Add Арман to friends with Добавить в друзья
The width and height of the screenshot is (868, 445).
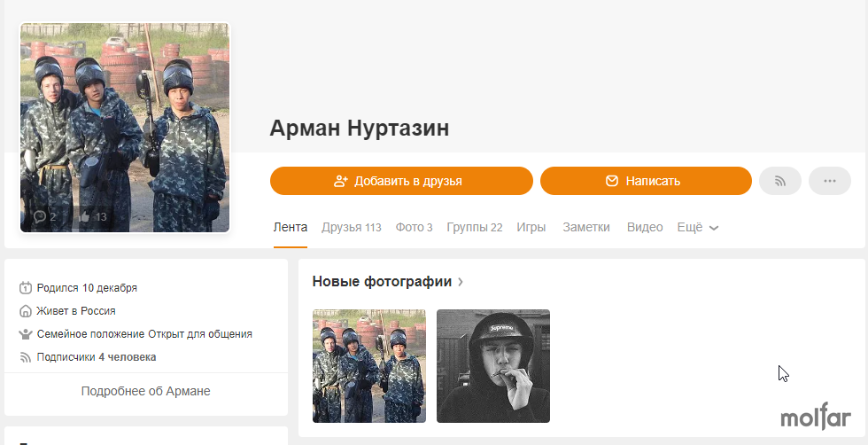point(401,181)
